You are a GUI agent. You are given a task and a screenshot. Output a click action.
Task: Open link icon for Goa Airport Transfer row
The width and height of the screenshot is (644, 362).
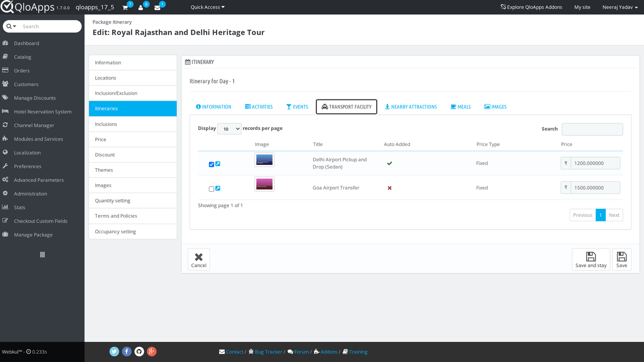[218, 188]
